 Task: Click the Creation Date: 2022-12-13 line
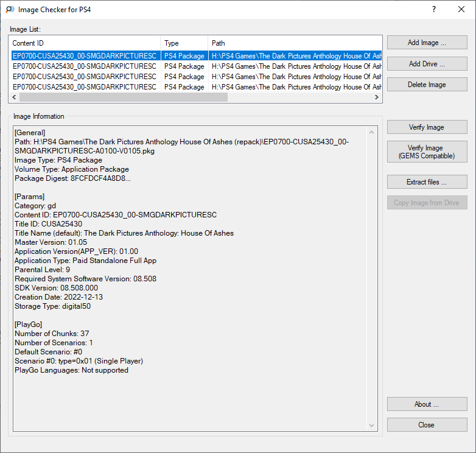coord(58,297)
